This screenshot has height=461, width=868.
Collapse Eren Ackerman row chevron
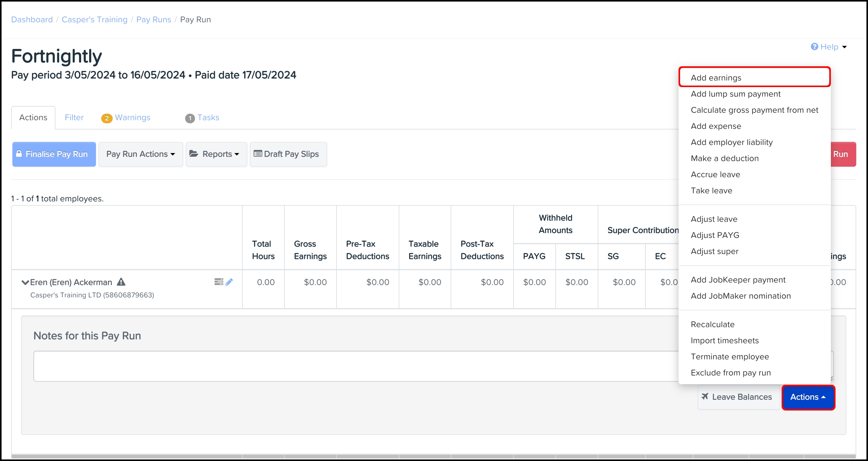click(x=25, y=282)
